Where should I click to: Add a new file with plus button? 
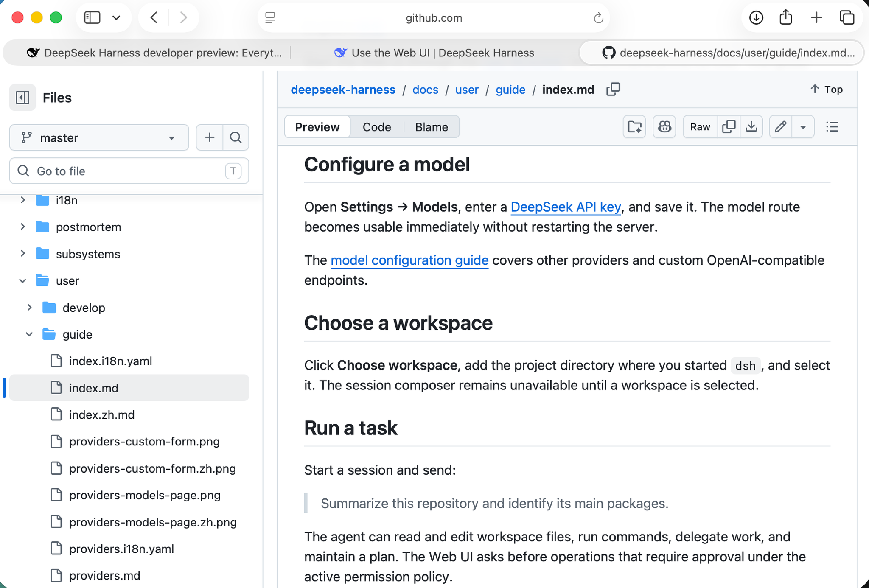(x=210, y=137)
